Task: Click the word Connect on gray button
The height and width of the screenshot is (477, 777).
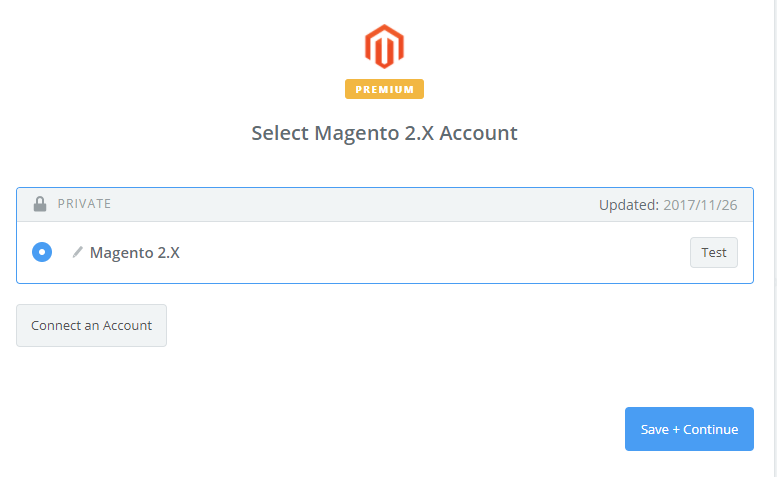Action: 58,325
